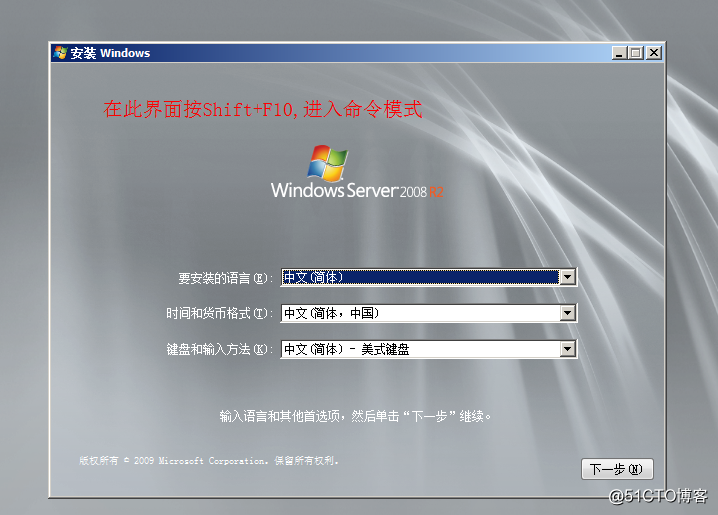718x515 pixels.
Task: Maximize the 安装 Windows window
Action: pyautogui.click(x=636, y=53)
